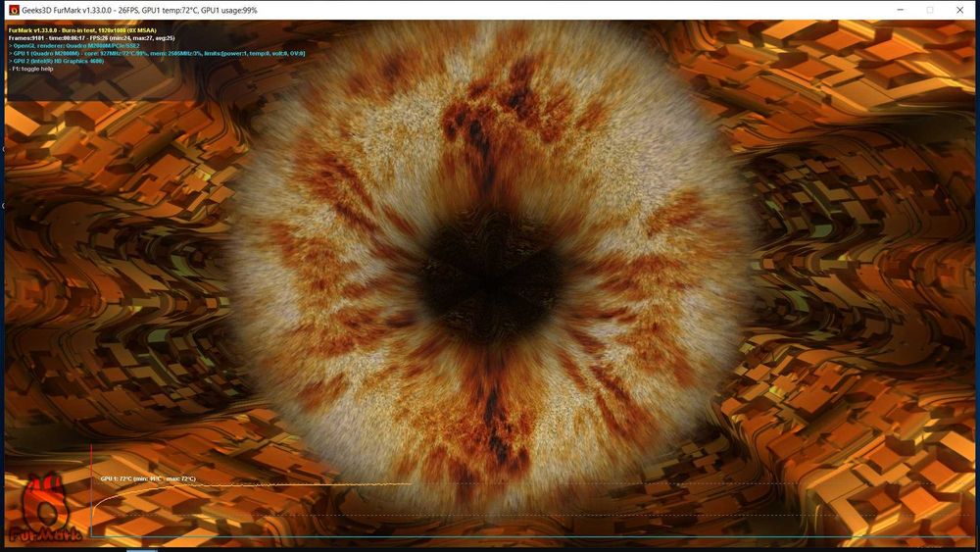Click the red vertical axis of temperature graph
Image resolution: width=980 pixels, height=552 pixels.
pos(91,490)
